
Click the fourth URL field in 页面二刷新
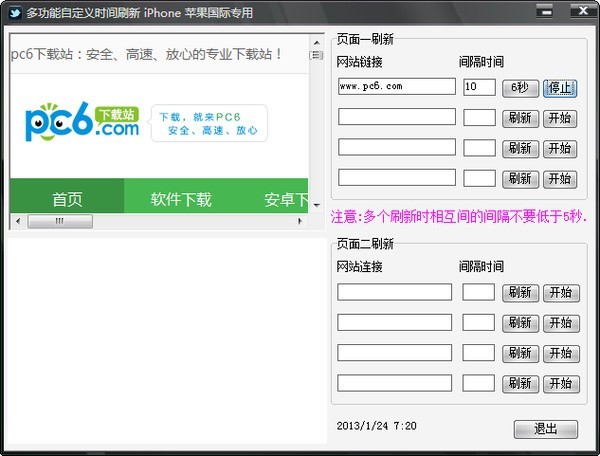(x=395, y=383)
